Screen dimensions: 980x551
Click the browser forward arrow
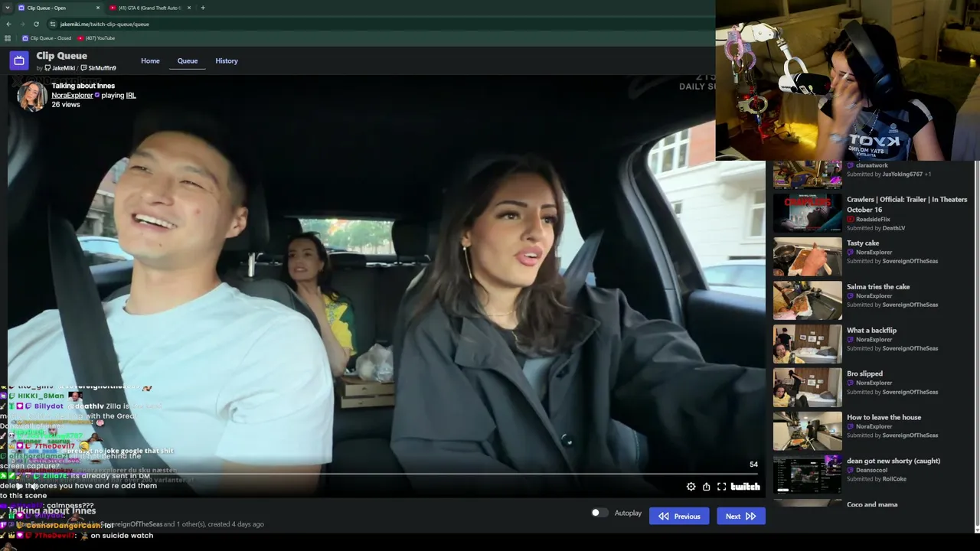pyautogui.click(x=22, y=24)
